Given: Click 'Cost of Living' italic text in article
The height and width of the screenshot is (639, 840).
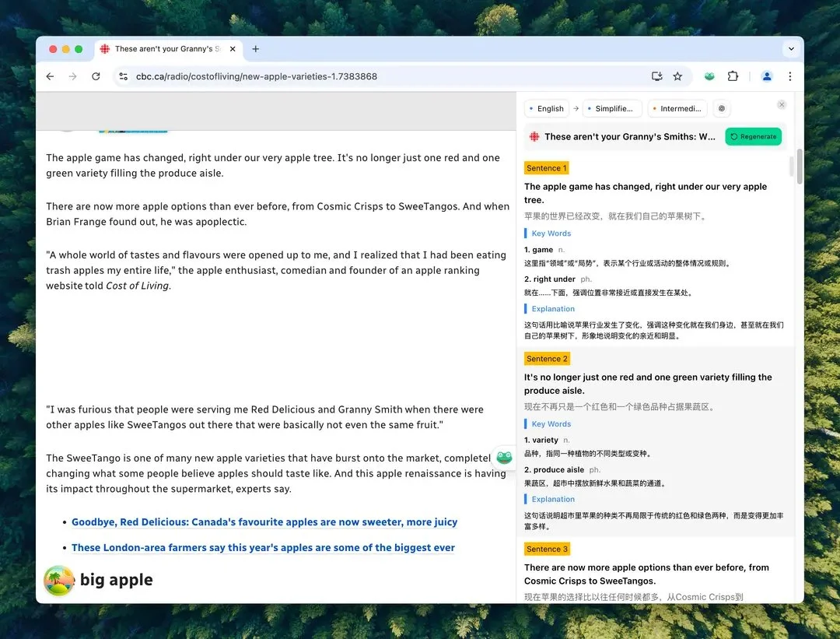Looking at the screenshot, I should [x=137, y=286].
